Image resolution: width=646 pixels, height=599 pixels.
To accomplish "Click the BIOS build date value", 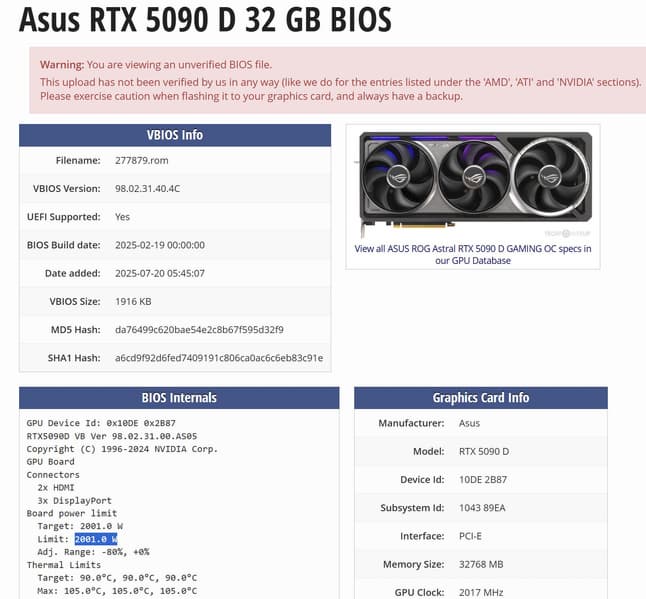I will tap(160, 244).
